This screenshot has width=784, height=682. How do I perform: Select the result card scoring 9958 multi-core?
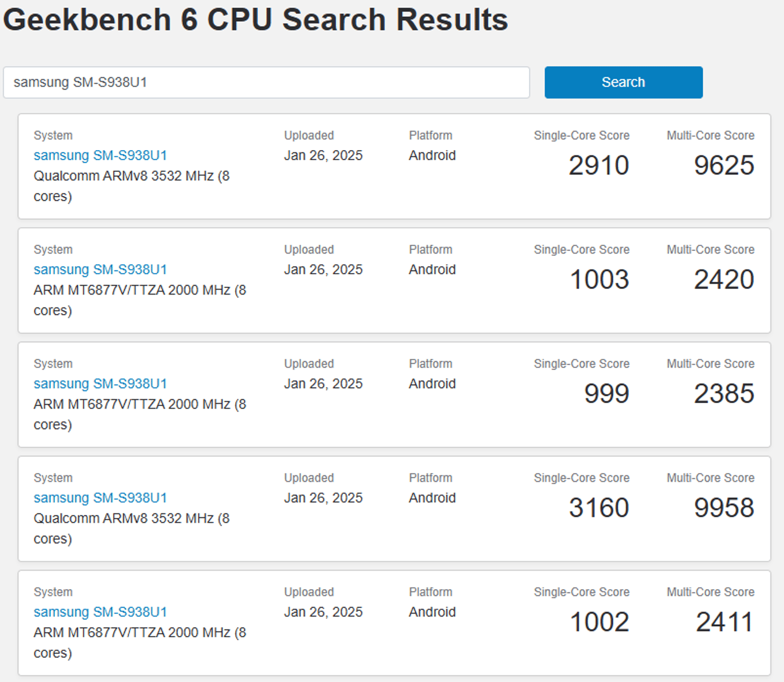pos(392,508)
